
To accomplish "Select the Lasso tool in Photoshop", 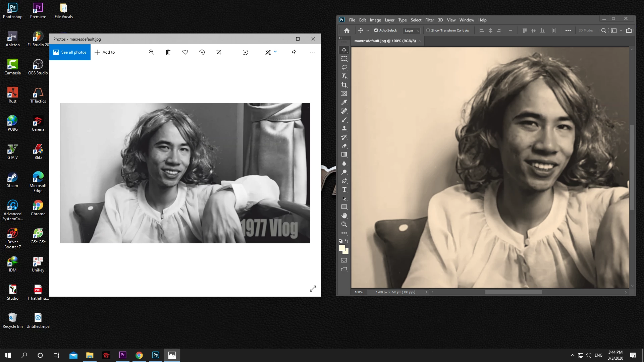I will pyautogui.click(x=344, y=67).
